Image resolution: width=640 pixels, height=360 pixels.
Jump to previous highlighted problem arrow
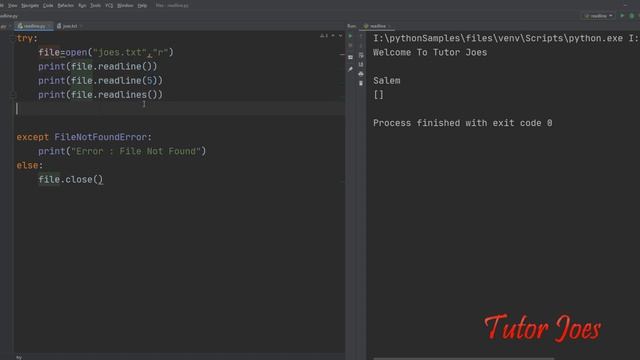(x=333, y=36)
